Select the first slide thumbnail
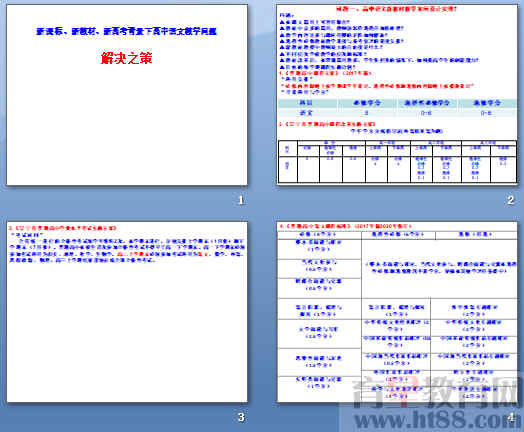Screen dimensions: 524x432 point(127,95)
